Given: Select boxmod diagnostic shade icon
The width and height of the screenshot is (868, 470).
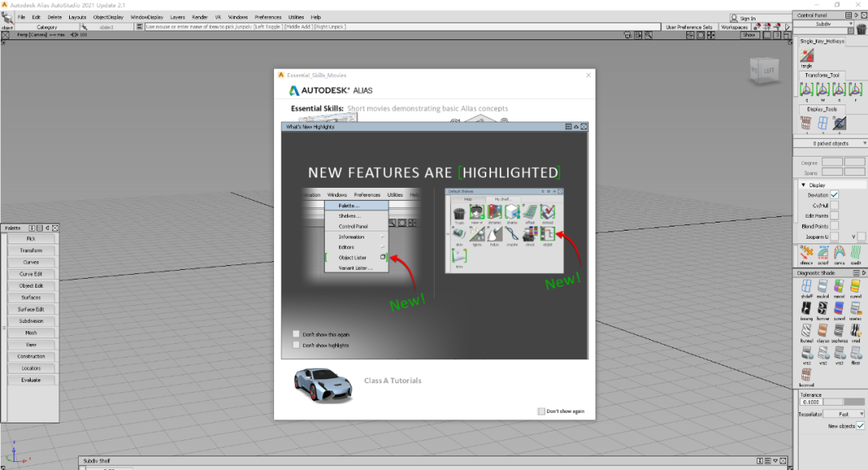Looking at the screenshot, I should [x=806, y=374].
